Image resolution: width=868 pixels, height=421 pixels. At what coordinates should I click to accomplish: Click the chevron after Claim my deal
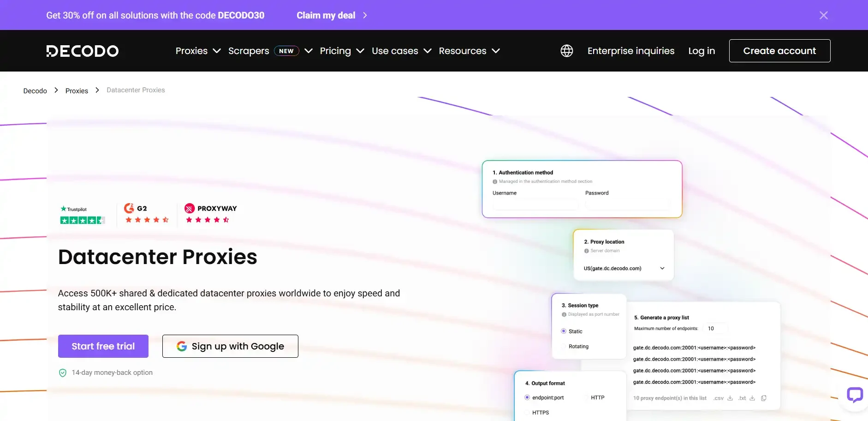pos(365,15)
